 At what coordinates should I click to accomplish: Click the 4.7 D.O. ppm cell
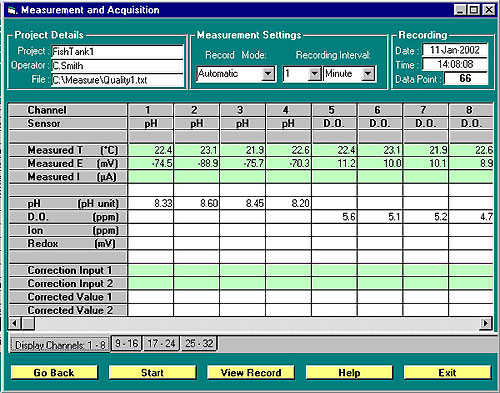tap(471, 217)
